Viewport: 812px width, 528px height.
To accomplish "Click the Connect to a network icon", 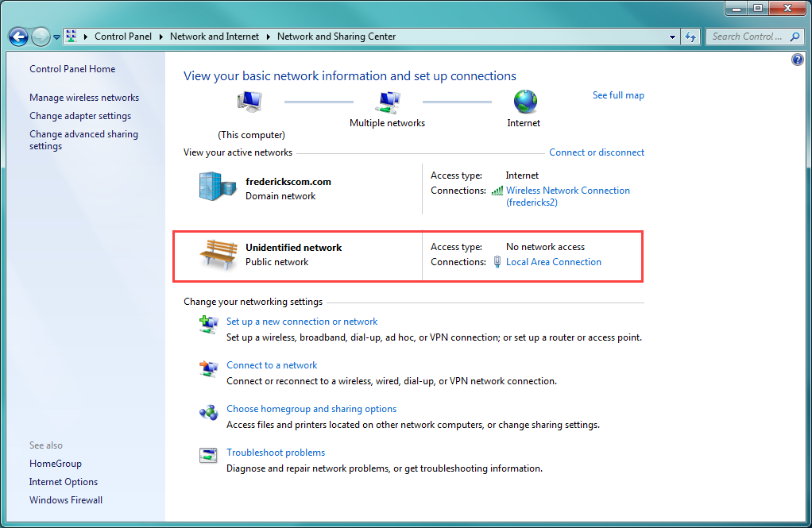I will [209, 368].
